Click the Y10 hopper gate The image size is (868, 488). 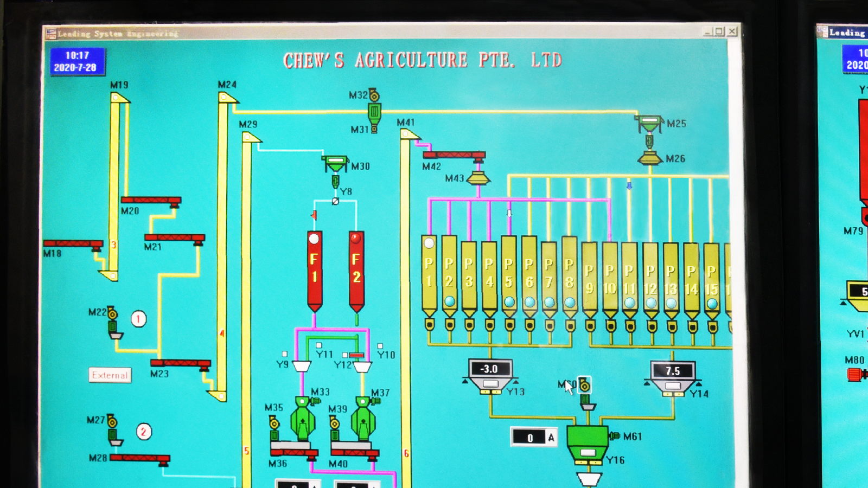(x=362, y=367)
